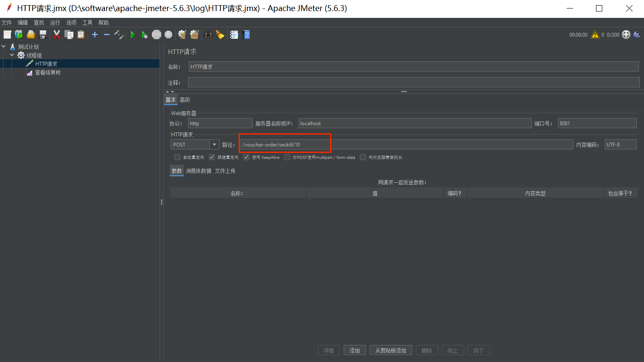This screenshot has height=362, width=644.
Task: Click the 添加 button
Action: (355, 351)
